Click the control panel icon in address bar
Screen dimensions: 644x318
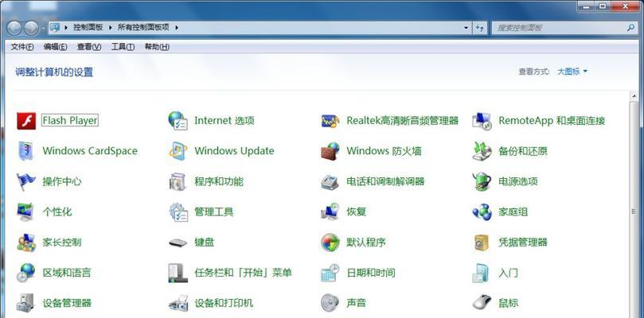pyautogui.click(x=55, y=28)
